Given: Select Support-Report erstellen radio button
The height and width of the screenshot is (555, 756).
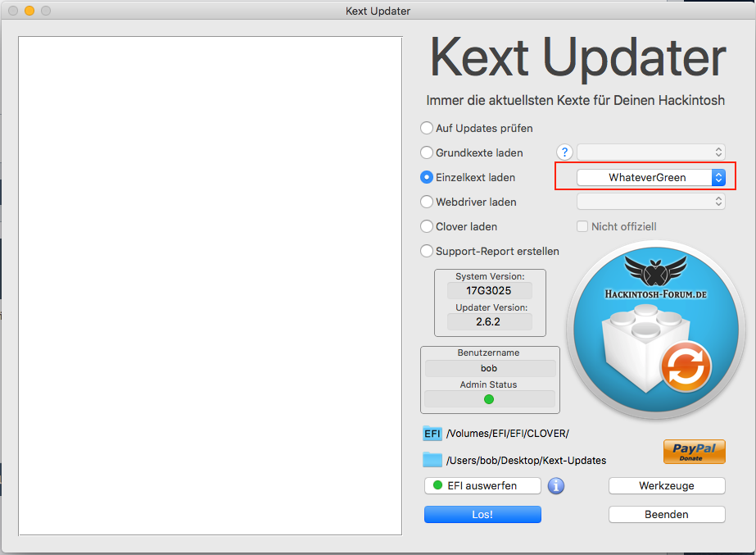Looking at the screenshot, I should [x=426, y=251].
